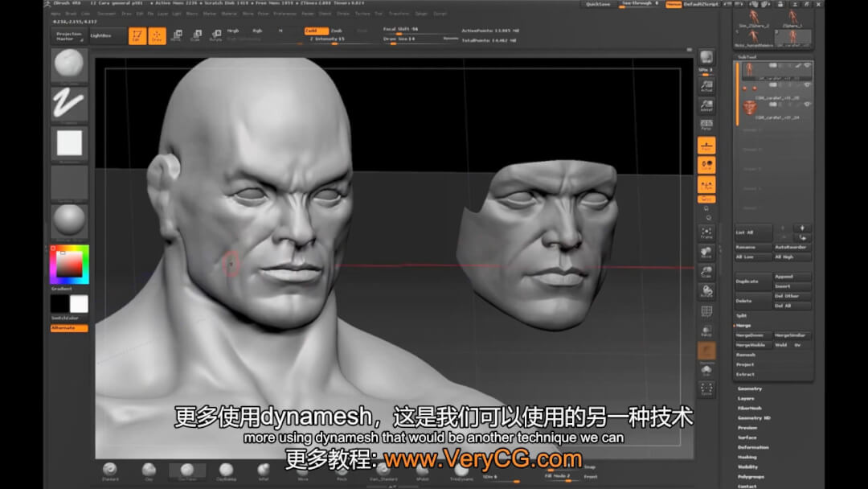Click the Scale view navigation icon
This screenshot has width=868, height=489.
point(706,272)
